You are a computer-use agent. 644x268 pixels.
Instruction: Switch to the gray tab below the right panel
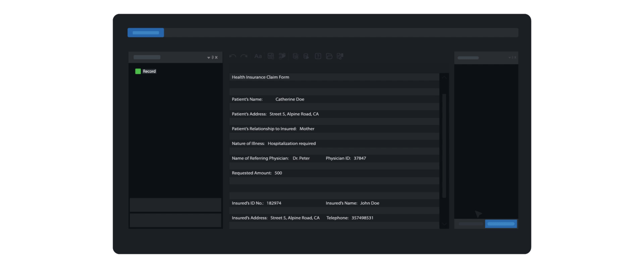point(470,224)
